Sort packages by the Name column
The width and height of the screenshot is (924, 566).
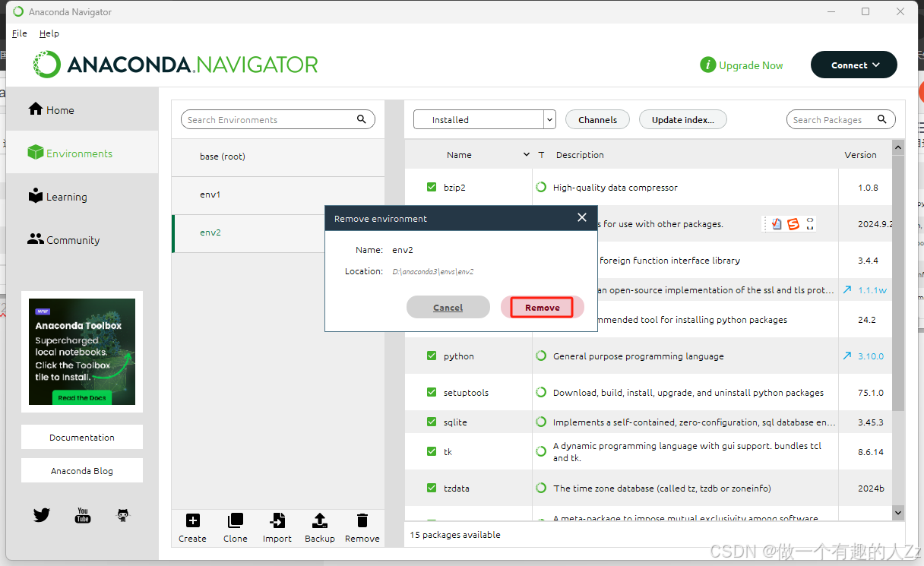[459, 154]
